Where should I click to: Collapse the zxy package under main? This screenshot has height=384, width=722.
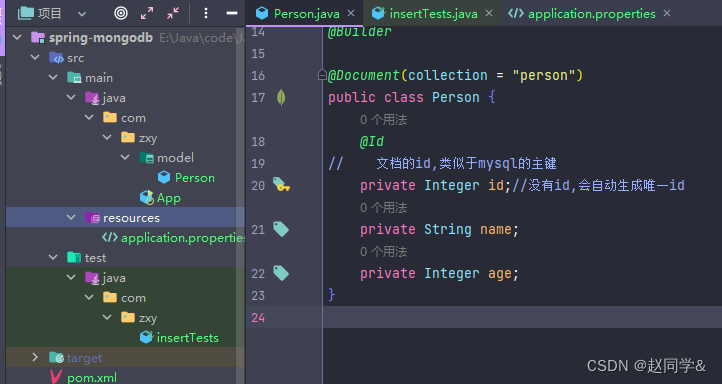(x=107, y=138)
